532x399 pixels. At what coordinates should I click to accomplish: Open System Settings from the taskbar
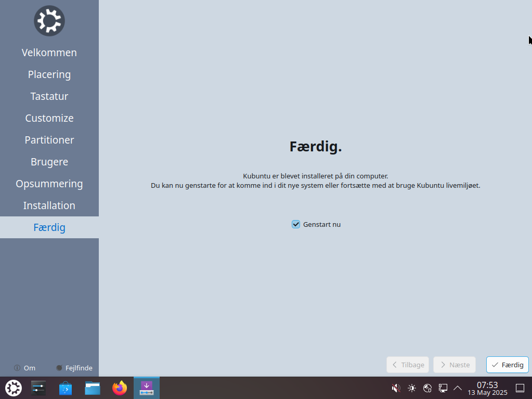pos(38,388)
